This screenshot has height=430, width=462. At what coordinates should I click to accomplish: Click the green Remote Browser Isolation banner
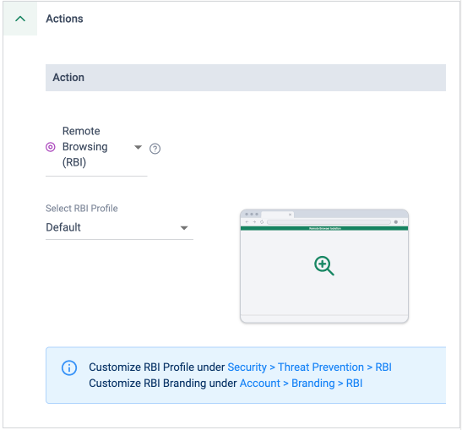324,228
